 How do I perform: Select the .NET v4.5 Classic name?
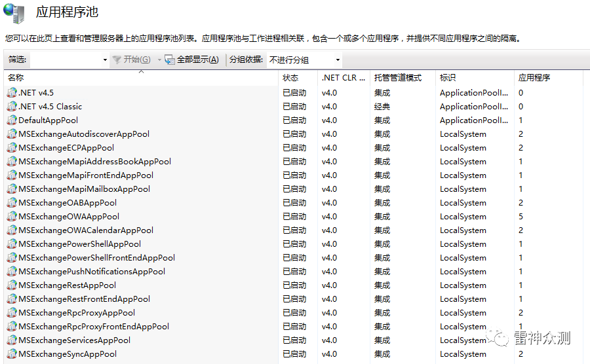[50, 107]
